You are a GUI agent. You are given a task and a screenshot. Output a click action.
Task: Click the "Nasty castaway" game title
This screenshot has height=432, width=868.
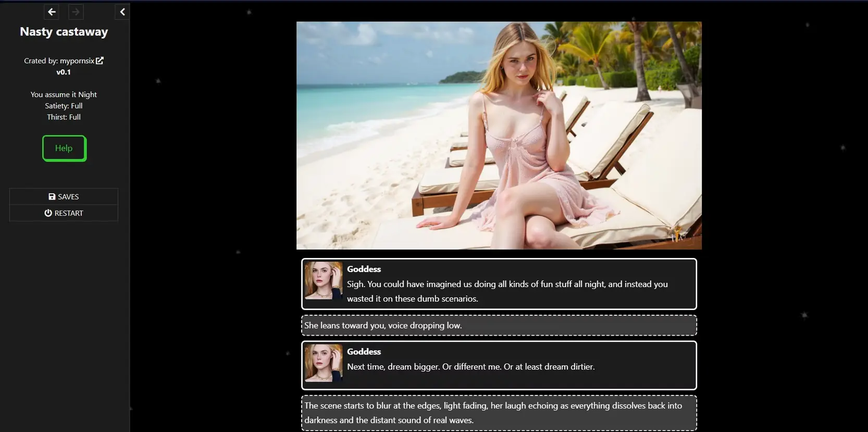pyautogui.click(x=64, y=32)
